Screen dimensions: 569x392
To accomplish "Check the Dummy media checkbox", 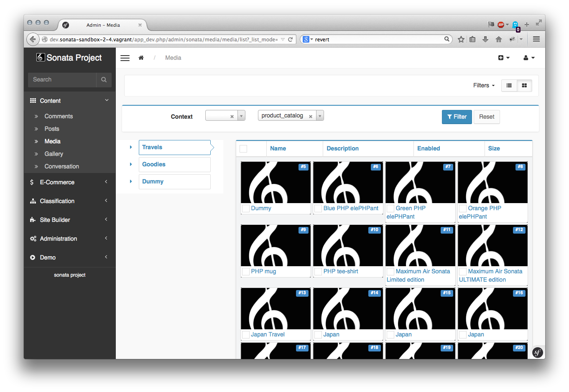I will pos(246,209).
